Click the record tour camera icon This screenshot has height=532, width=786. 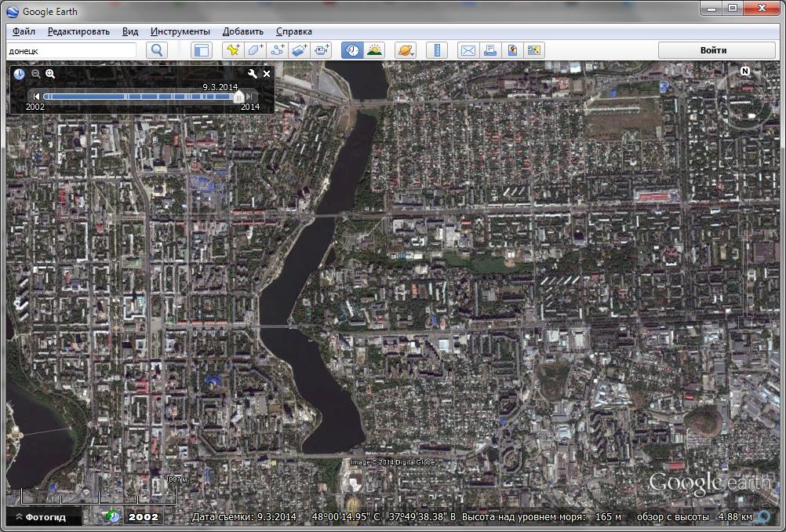pyautogui.click(x=322, y=50)
